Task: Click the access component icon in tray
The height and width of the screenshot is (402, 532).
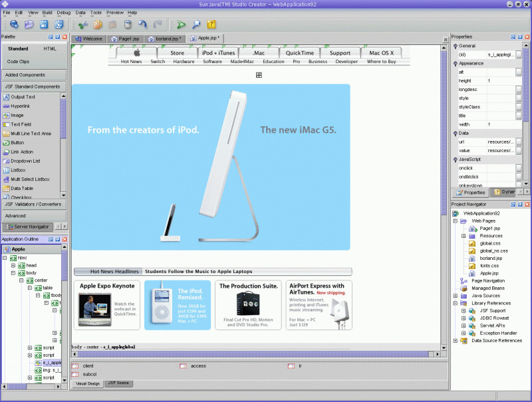Action: pyautogui.click(x=184, y=366)
